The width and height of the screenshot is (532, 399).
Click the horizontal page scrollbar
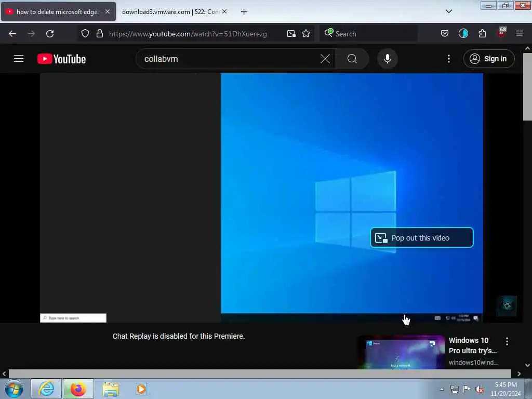click(260, 374)
